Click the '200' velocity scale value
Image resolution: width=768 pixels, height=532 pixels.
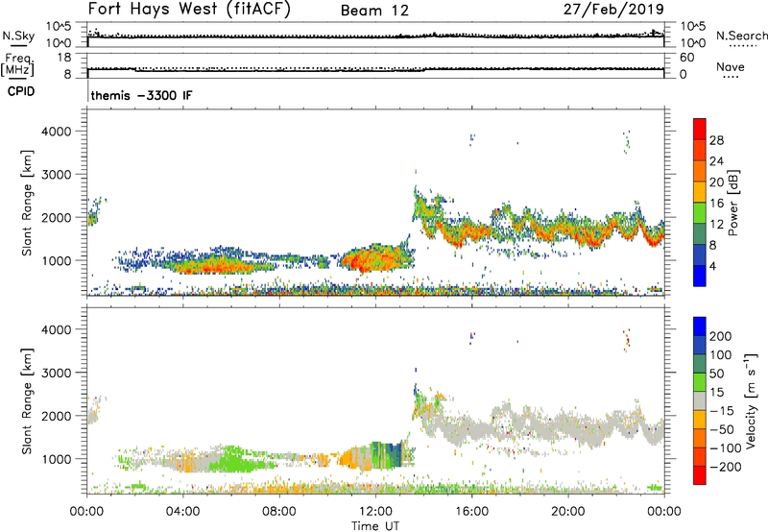click(721, 336)
